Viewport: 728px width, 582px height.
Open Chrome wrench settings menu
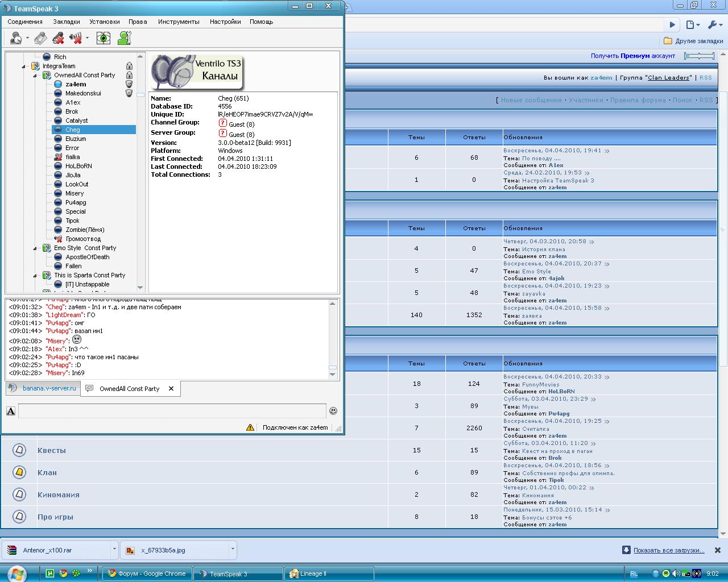point(714,24)
